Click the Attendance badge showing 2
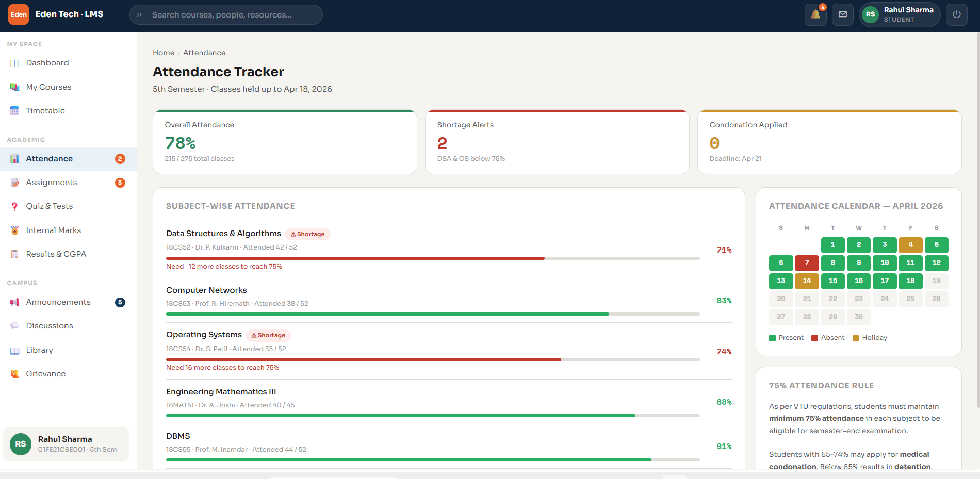Screen dimensions: 980x479 120,159
